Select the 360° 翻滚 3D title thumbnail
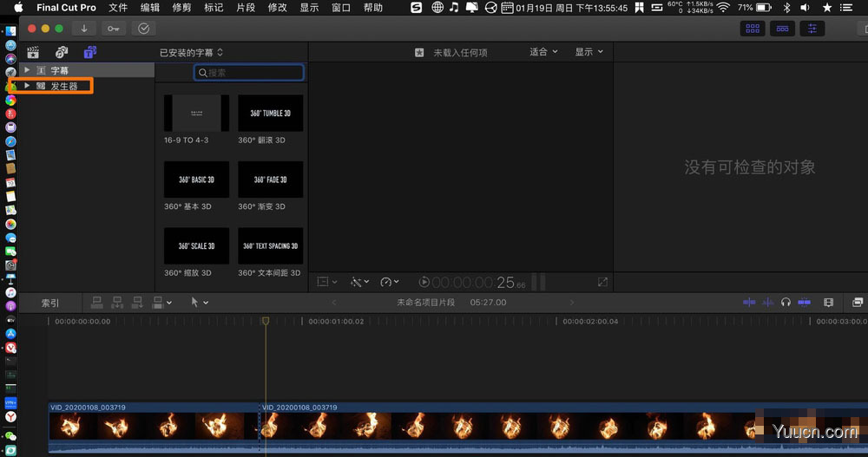Image resolution: width=868 pixels, height=457 pixels. [x=271, y=113]
